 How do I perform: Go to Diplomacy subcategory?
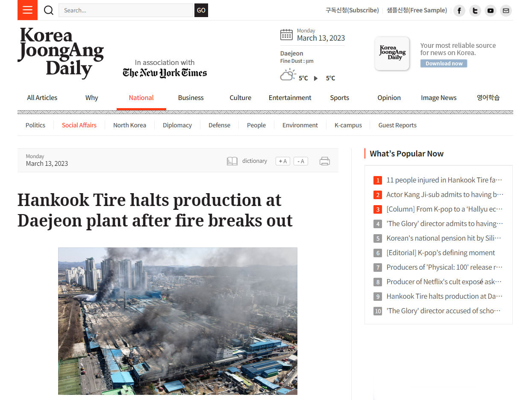tap(177, 125)
